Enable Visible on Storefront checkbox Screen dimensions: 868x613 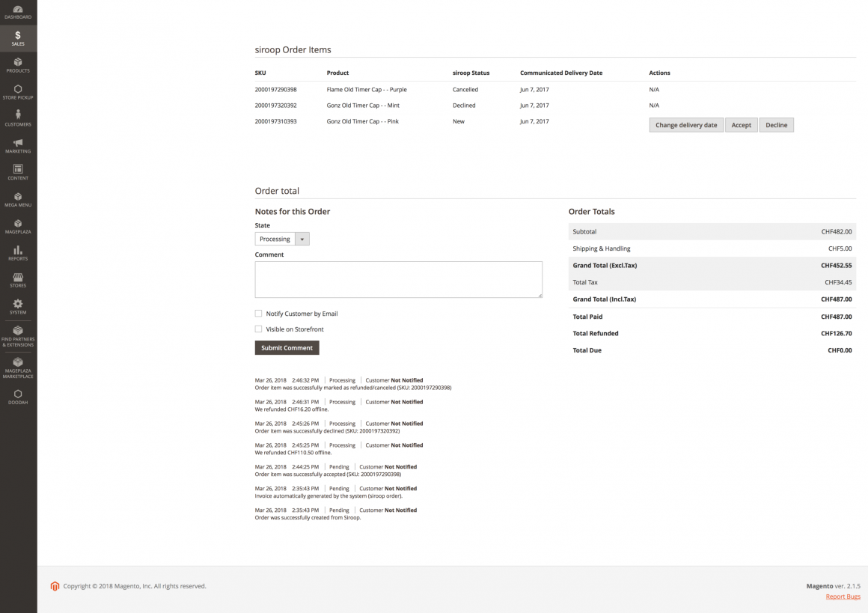click(258, 329)
